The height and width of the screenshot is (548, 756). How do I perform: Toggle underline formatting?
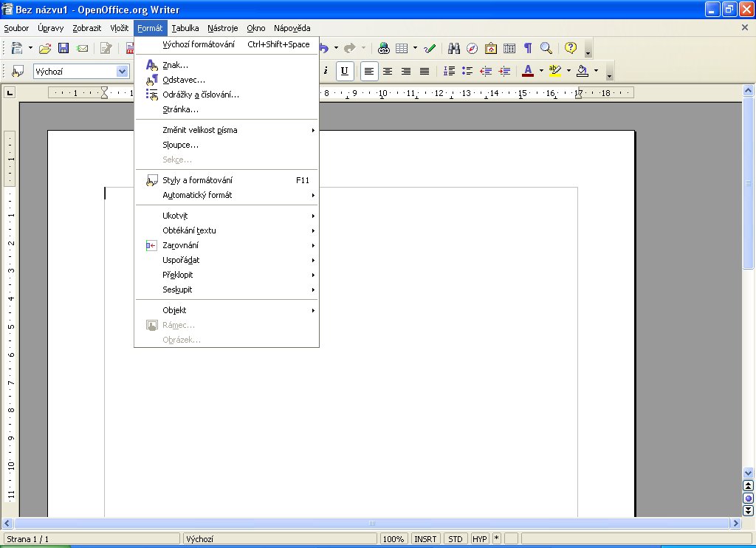pyautogui.click(x=344, y=72)
